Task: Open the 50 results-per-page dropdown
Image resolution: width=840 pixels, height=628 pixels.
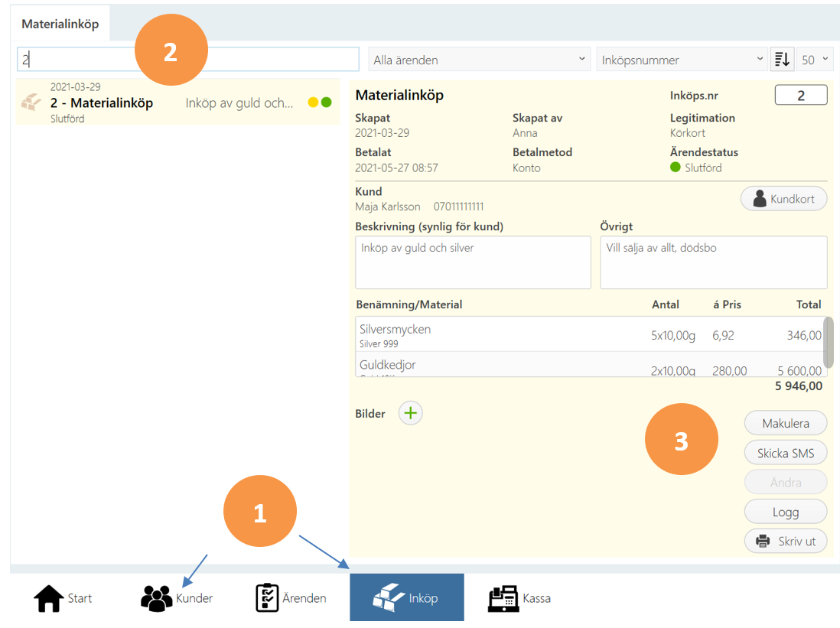Action: pos(814,60)
